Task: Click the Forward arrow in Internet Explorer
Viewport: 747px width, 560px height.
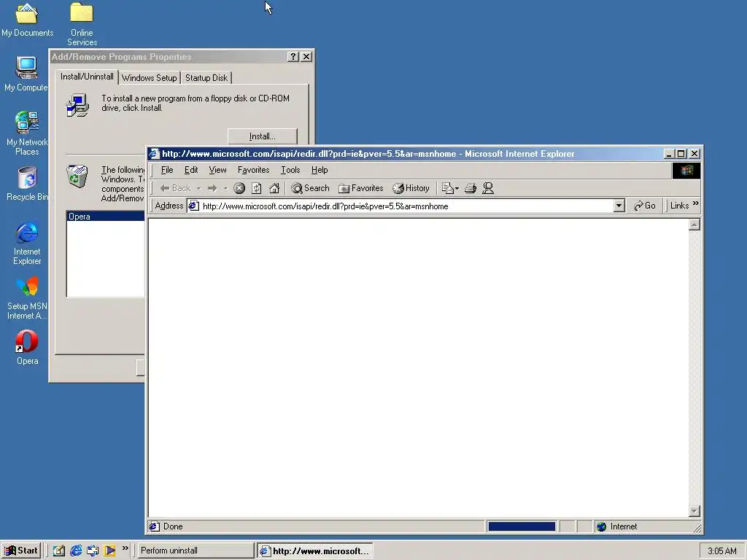Action: [x=212, y=188]
